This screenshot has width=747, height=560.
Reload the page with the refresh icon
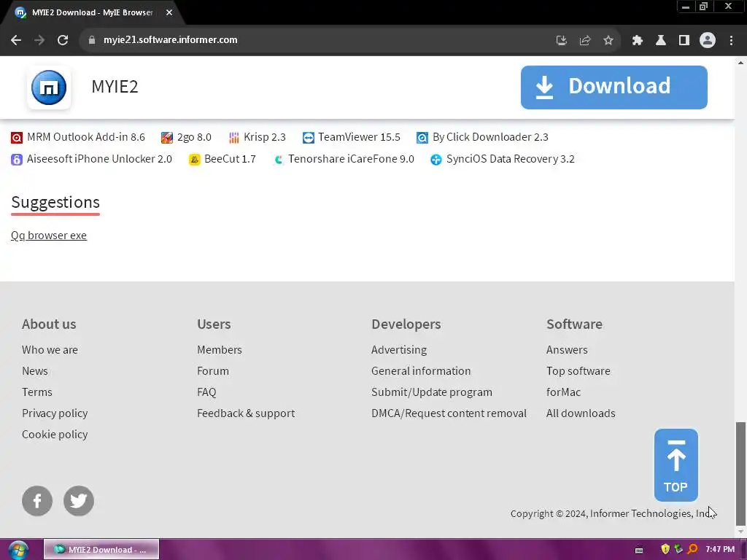tap(63, 40)
